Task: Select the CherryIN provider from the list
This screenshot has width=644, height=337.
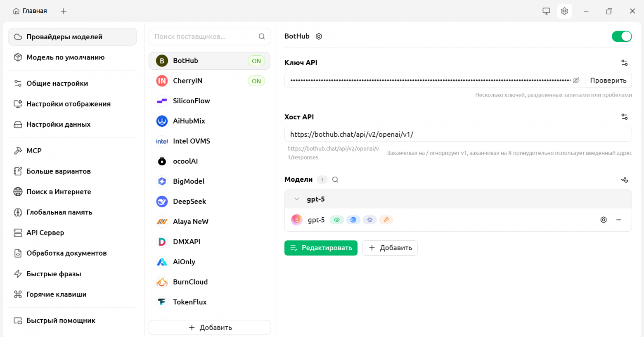Action: [x=188, y=81]
